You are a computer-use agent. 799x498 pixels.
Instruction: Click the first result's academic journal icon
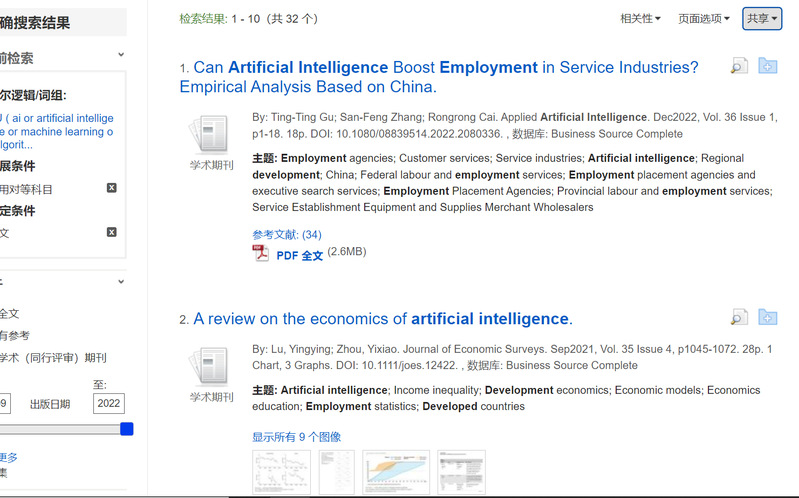210,135
